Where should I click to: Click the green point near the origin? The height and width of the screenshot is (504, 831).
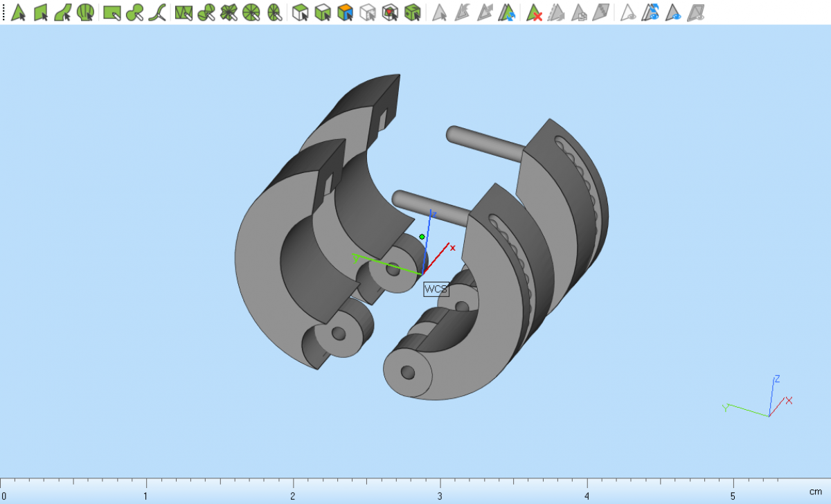(x=422, y=237)
